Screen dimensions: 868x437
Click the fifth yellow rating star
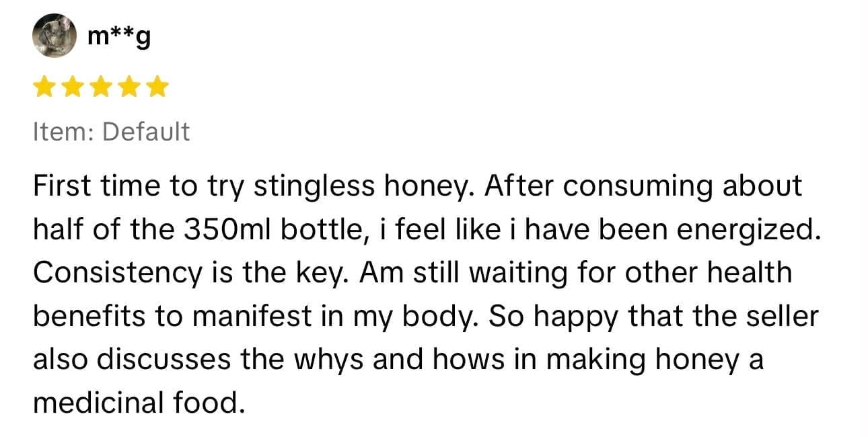pos(157,87)
